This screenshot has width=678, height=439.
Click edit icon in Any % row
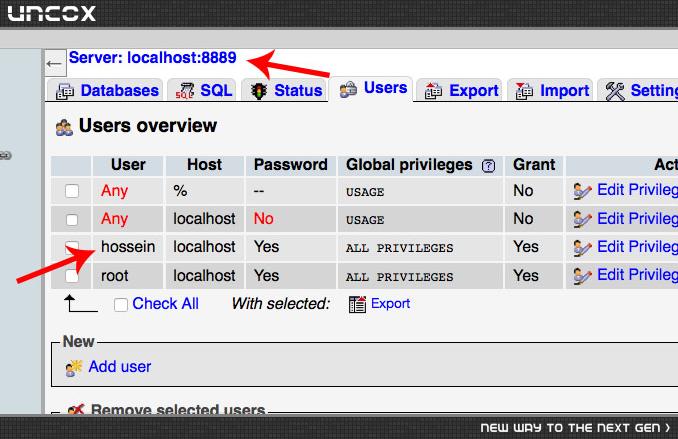(x=582, y=191)
